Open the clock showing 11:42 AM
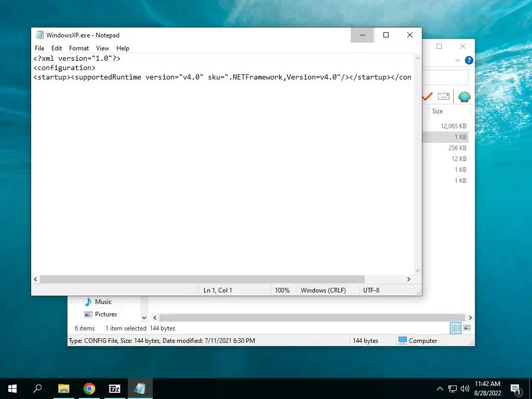This screenshot has height=399, width=532. click(487, 389)
